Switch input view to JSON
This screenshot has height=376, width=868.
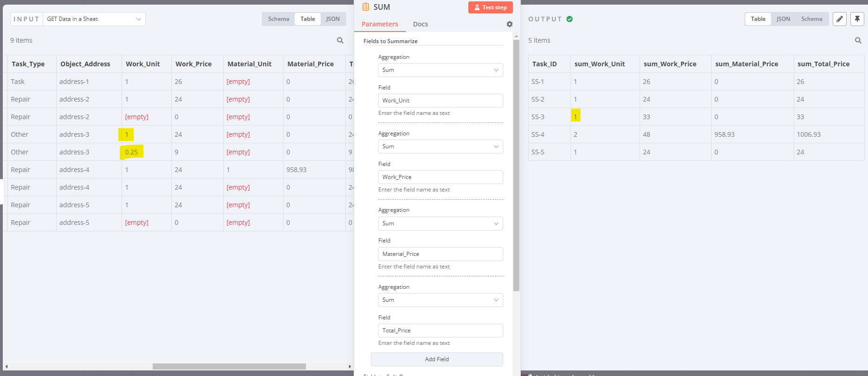pos(333,19)
